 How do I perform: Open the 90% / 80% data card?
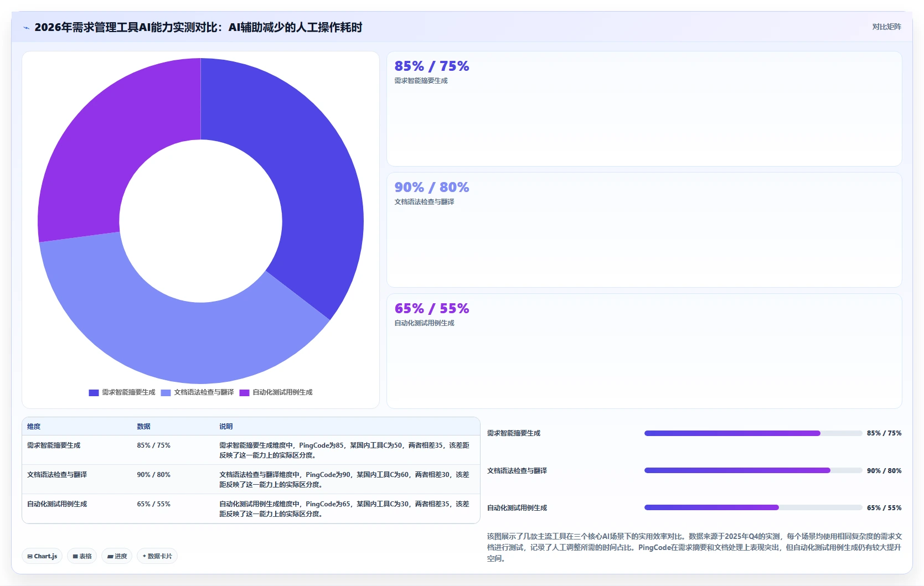pos(644,230)
